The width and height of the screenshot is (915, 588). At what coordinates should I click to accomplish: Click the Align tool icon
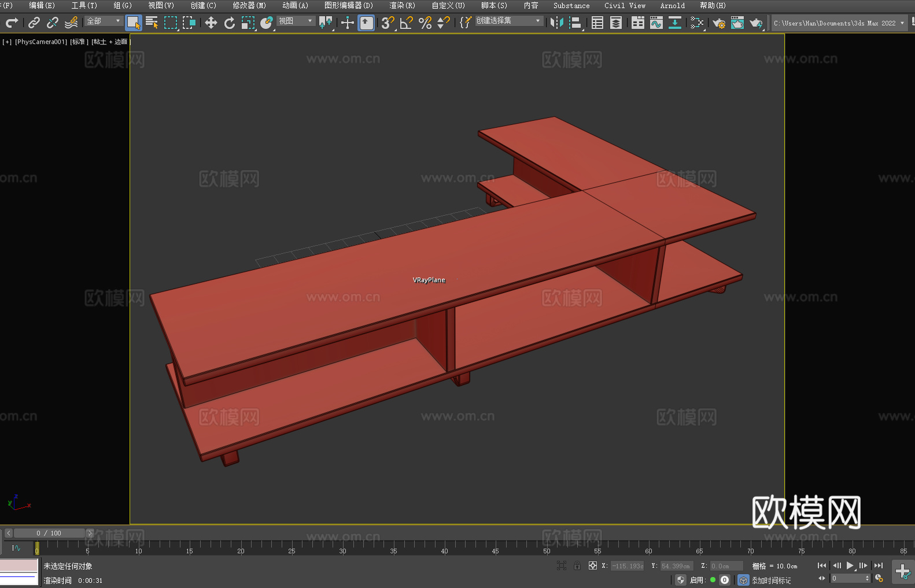(575, 23)
